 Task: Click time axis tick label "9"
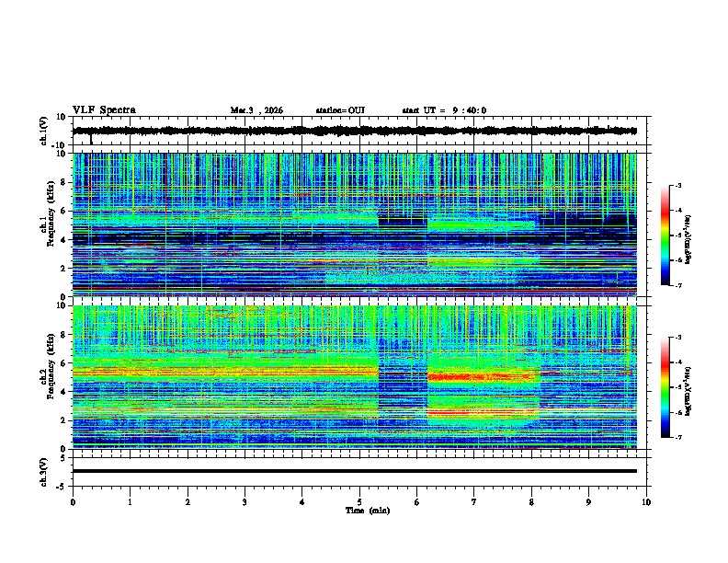tap(588, 502)
